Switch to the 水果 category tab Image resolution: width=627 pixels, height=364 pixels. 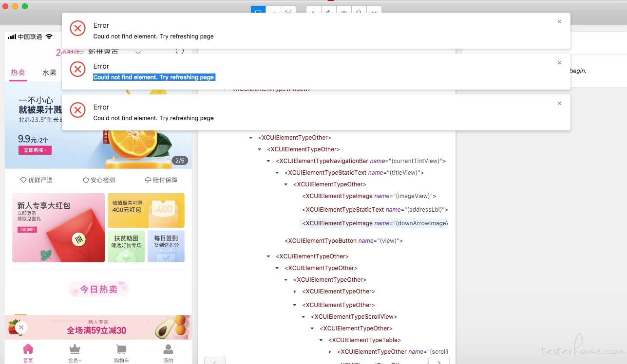49,73
